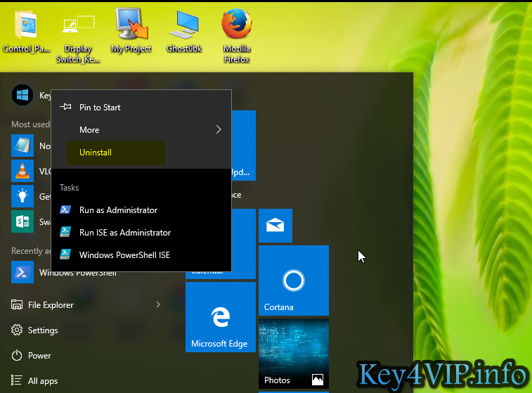Open Windows PowerShell in Recently added
Screen dimensions: 532x393
(x=22, y=272)
